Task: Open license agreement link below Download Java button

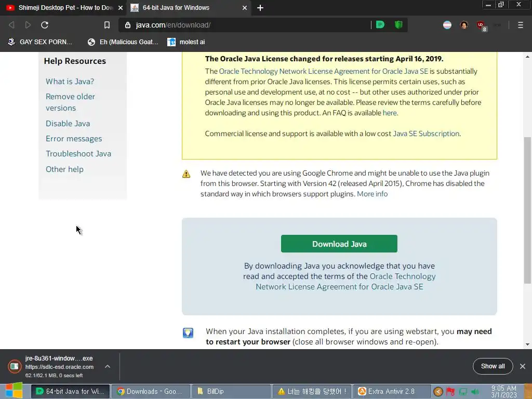Action: click(339, 282)
